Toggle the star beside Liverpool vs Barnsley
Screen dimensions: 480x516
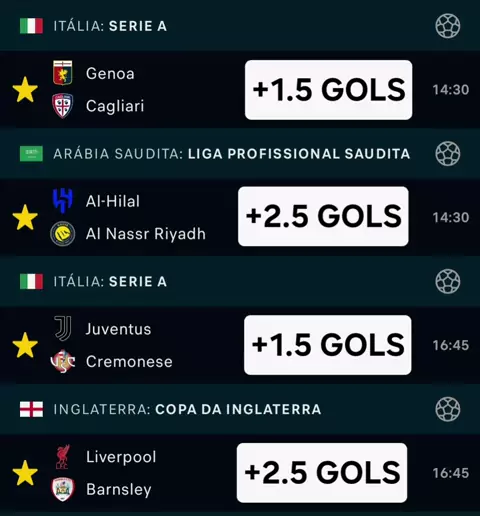pyautogui.click(x=25, y=473)
